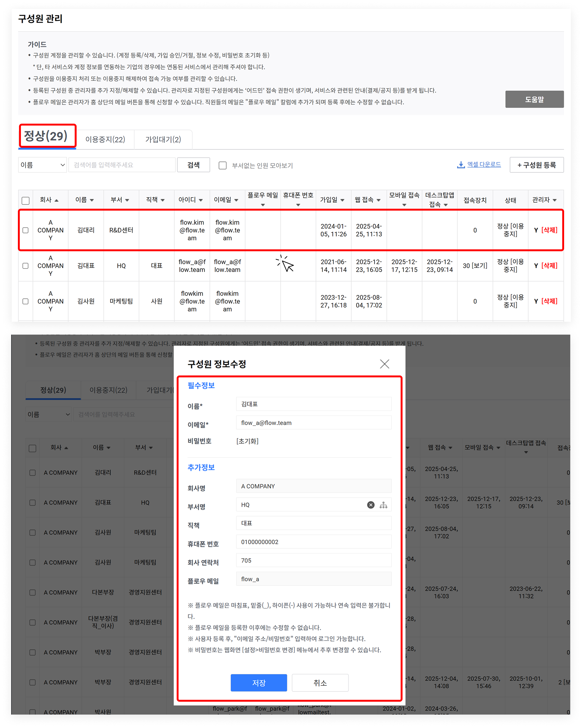Sort by join date column arrow
Image resolution: width=582 pixels, height=728 pixels.
342,200
